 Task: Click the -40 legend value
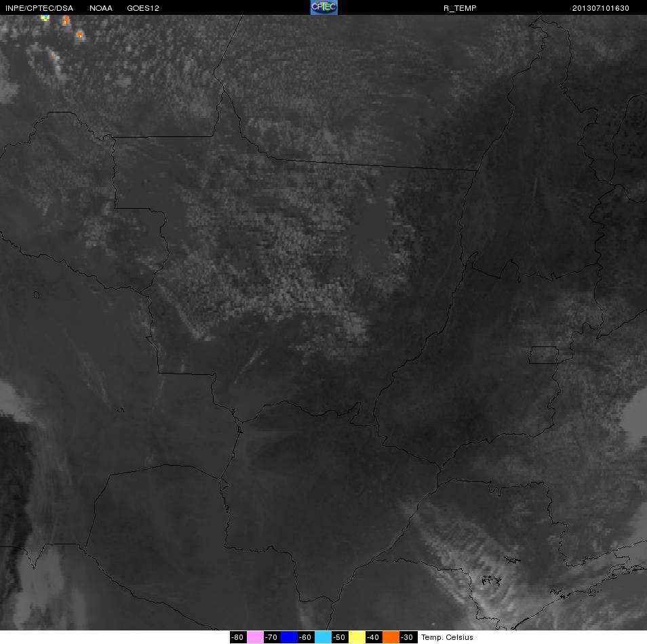[x=374, y=637]
